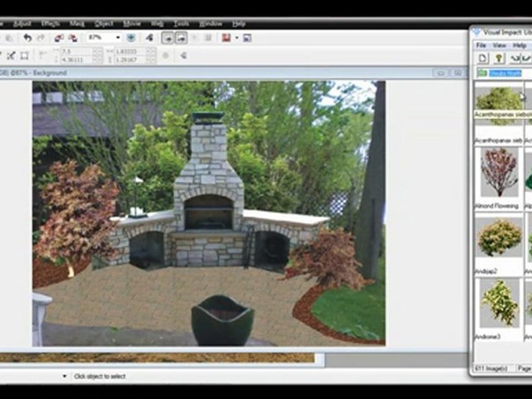This screenshot has height=399, width=532.
Task: Open the Object menu
Action: (x=104, y=24)
